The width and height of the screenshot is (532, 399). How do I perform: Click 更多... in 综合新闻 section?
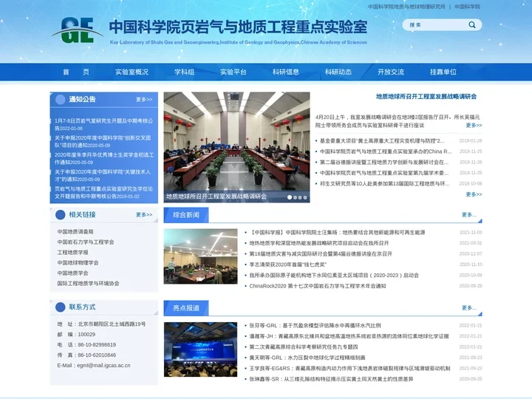pos(469,215)
